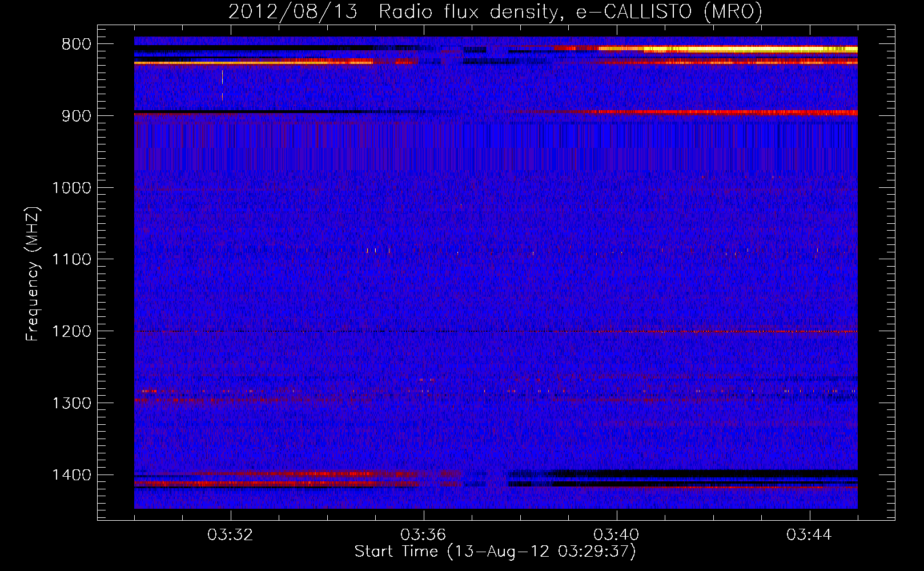Click the 03:40 time tick label

click(616, 535)
